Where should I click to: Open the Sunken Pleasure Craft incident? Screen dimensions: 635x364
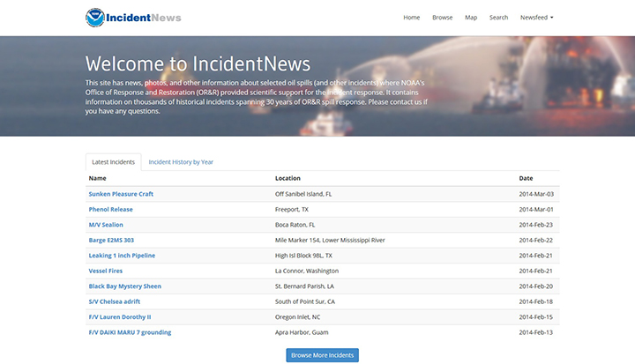(x=121, y=194)
